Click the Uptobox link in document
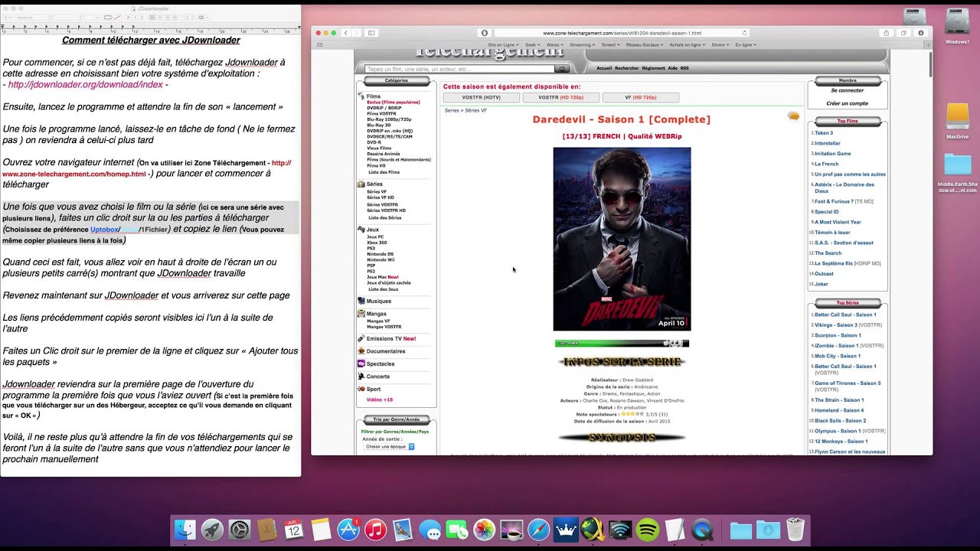The image size is (980, 551). point(104,230)
